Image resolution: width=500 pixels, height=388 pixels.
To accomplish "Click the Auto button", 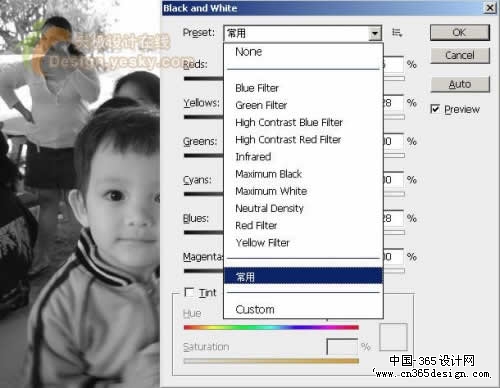I will point(460,84).
